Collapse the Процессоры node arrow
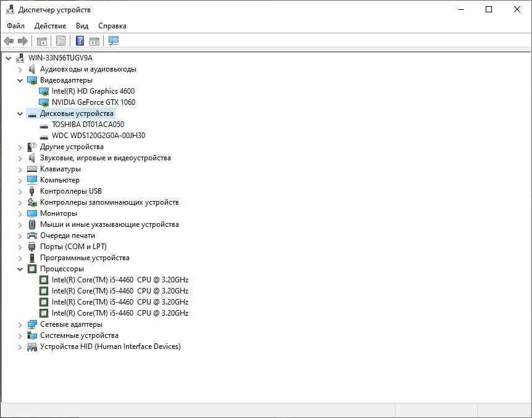This screenshot has height=418, width=532. coord(20,269)
